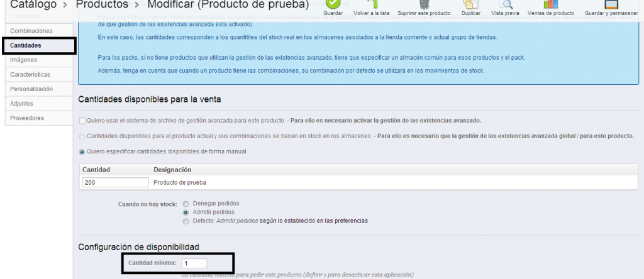The width and height of the screenshot is (644, 279).
Task: Click Guardar y permanecer icon
Action: pyautogui.click(x=611, y=4)
